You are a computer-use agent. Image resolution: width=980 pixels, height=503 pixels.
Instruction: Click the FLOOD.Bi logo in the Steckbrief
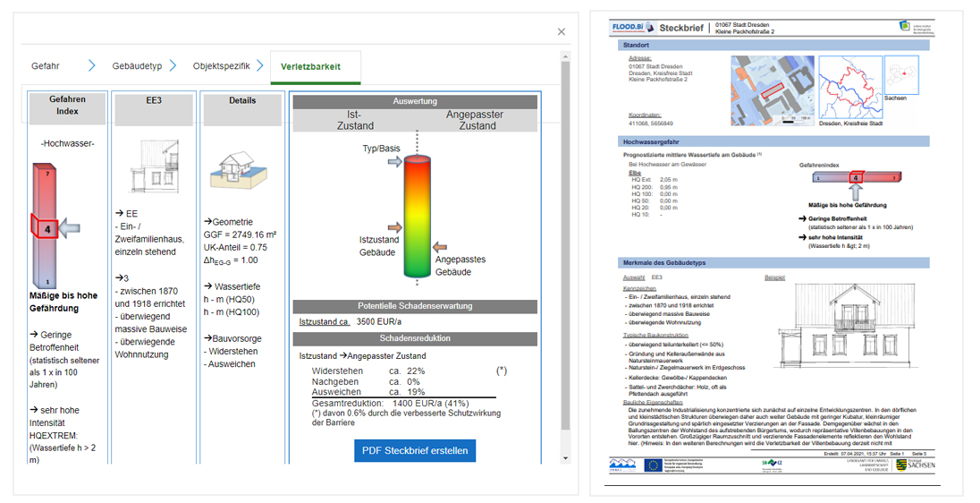click(x=634, y=28)
